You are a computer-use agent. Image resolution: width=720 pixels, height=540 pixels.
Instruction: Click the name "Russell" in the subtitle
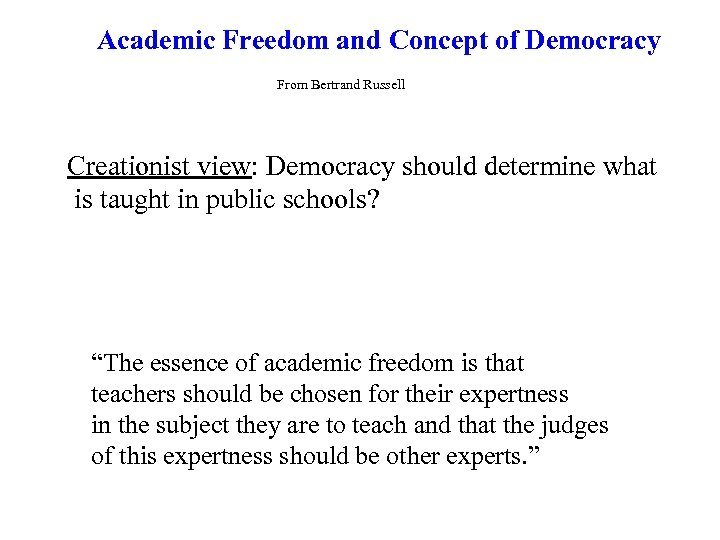(x=383, y=85)
